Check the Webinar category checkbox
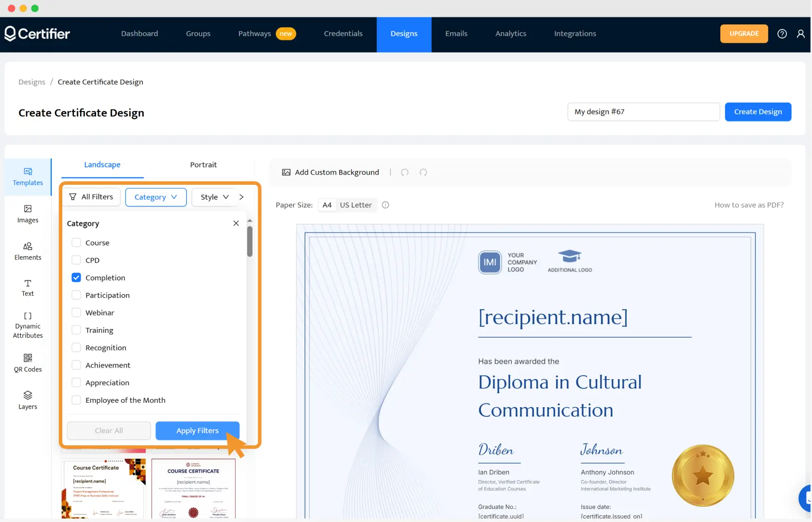This screenshot has width=812, height=522. (76, 313)
